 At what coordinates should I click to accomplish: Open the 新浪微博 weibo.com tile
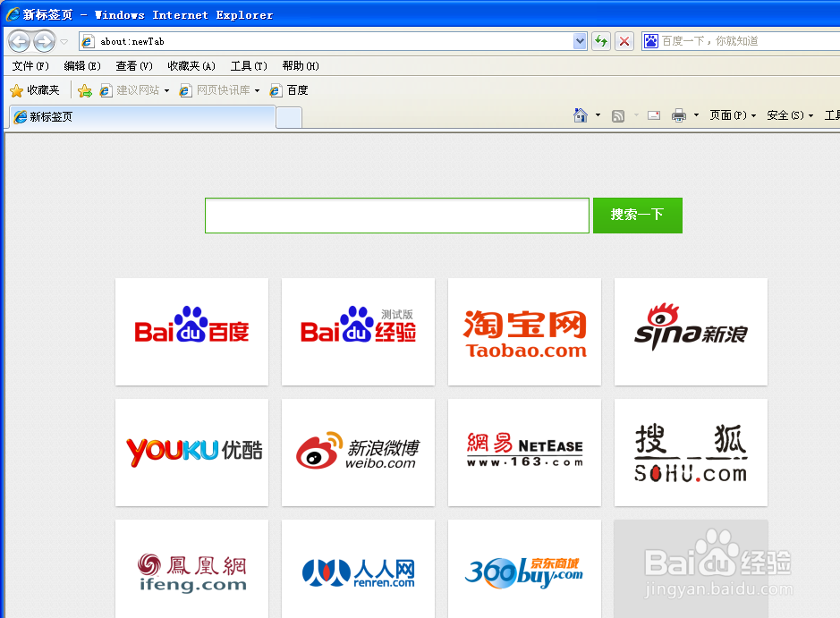(358, 453)
